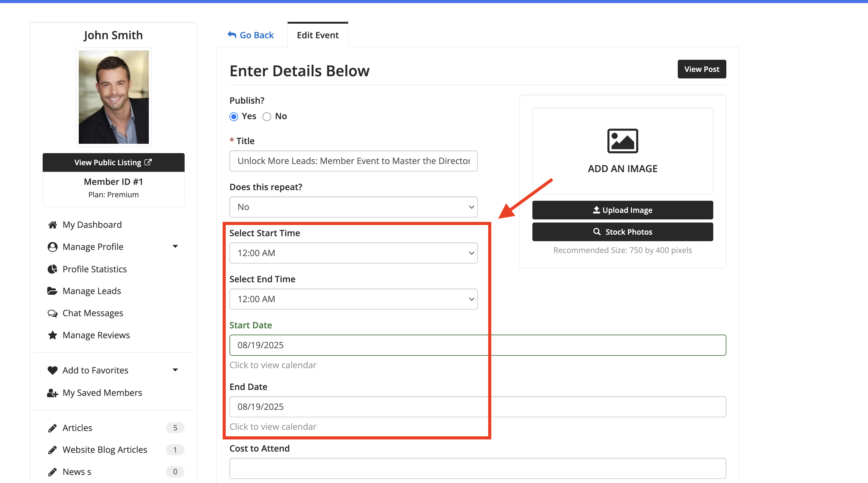Open the Select End Time dropdown

pyautogui.click(x=353, y=299)
